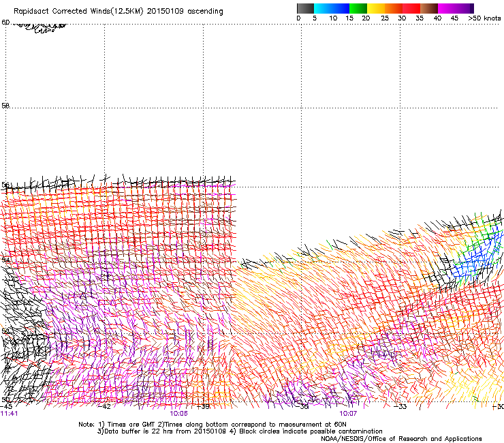504x443 pixels.
Task: Click the orange 25-30 knots legend swatch
Action: 394,8
